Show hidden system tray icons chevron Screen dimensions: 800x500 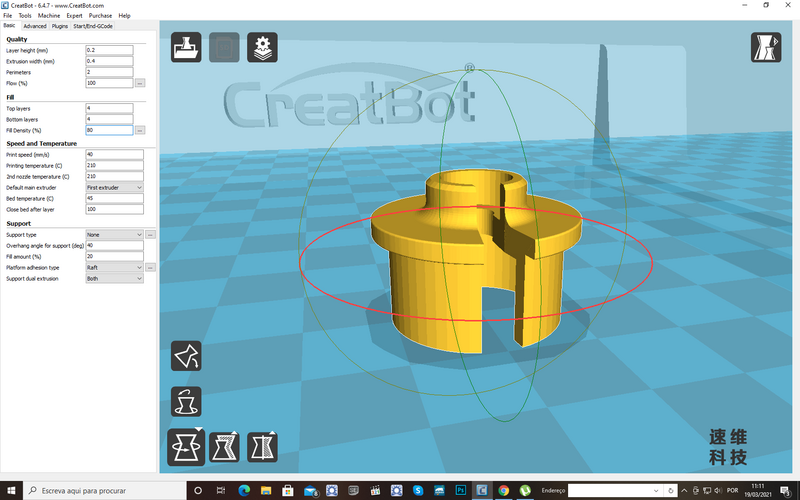coord(684,490)
